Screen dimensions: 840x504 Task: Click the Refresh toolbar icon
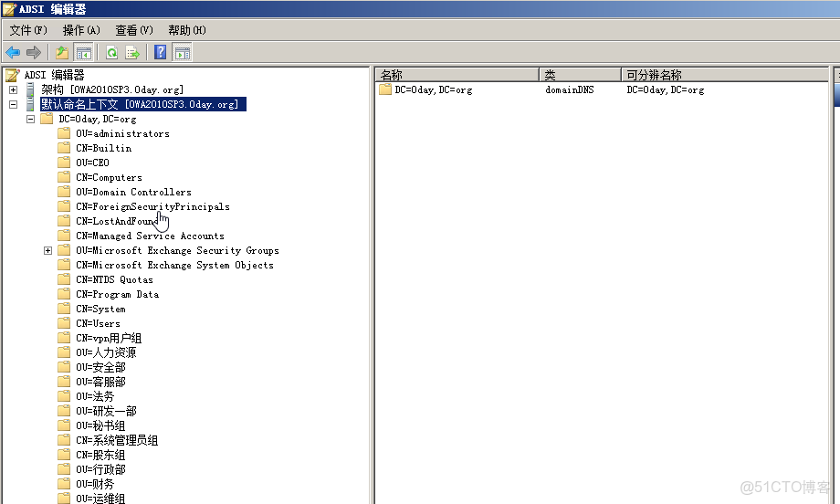click(x=111, y=52)
